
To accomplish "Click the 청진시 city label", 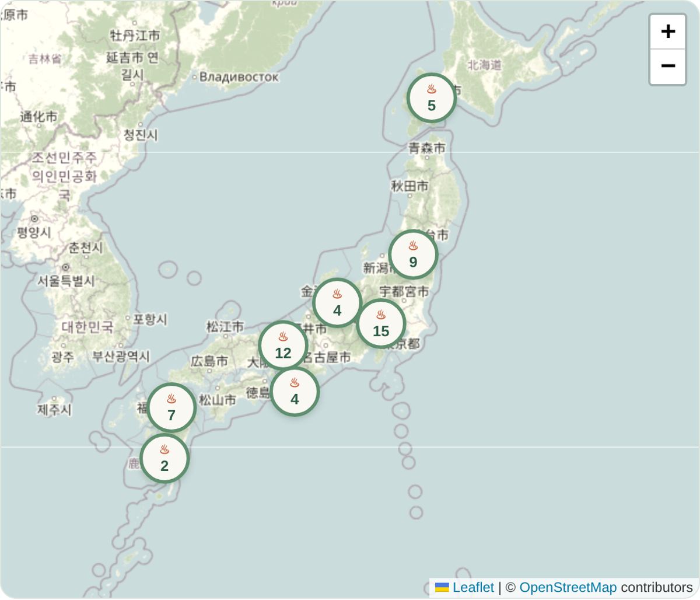I will tap(140, 135).
